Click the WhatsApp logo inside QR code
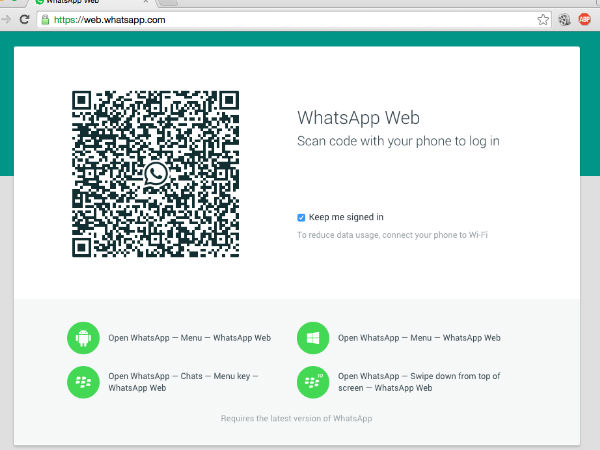600x450 pixels. click(156, 174)
